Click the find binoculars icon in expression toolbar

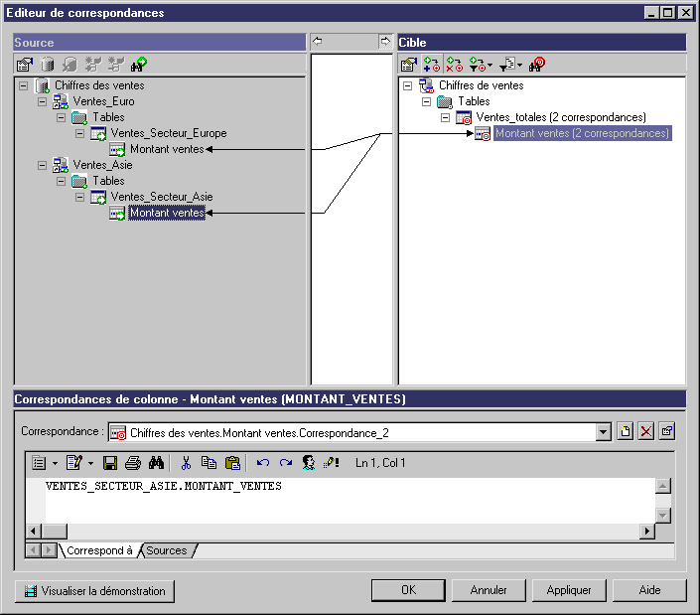pos(156,463)
